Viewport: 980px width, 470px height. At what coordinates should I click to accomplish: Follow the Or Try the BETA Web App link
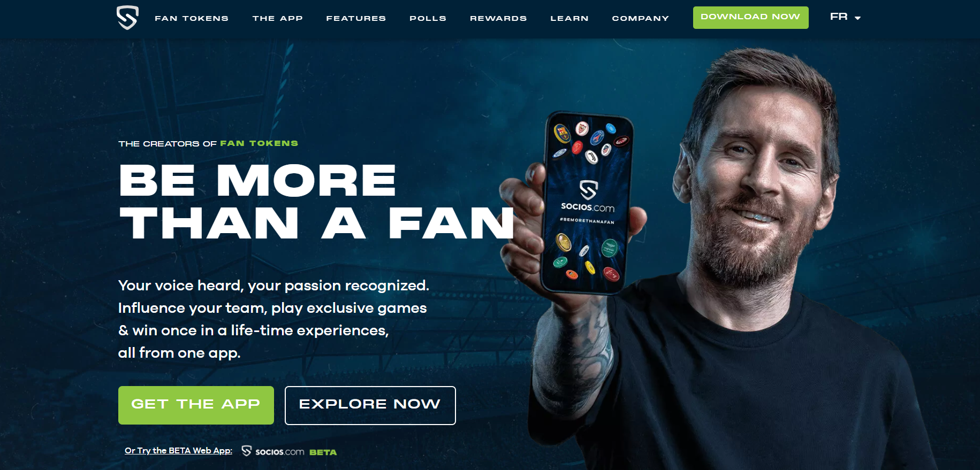tap(178, 451)
